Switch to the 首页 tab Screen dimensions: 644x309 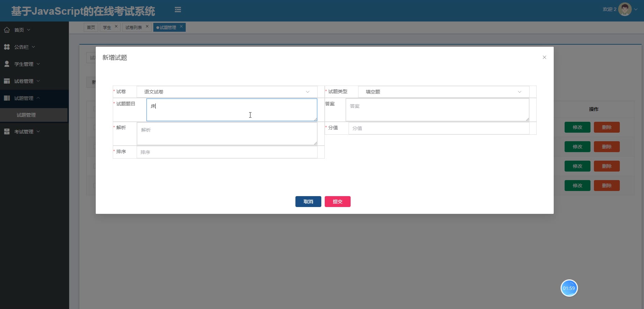[91, 27]
